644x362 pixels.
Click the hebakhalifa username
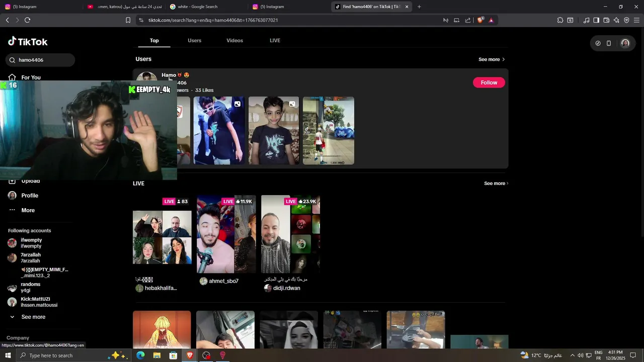coord(160,288)
